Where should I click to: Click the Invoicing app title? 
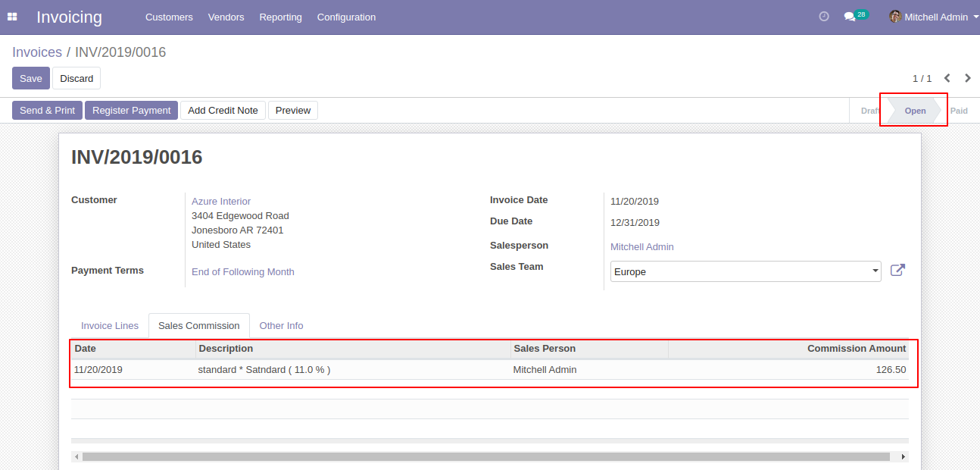point(69,17)
